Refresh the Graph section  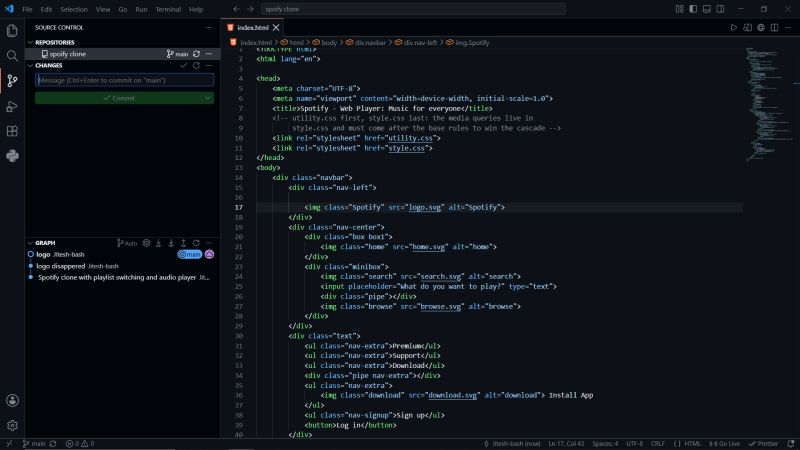(196, 243)
